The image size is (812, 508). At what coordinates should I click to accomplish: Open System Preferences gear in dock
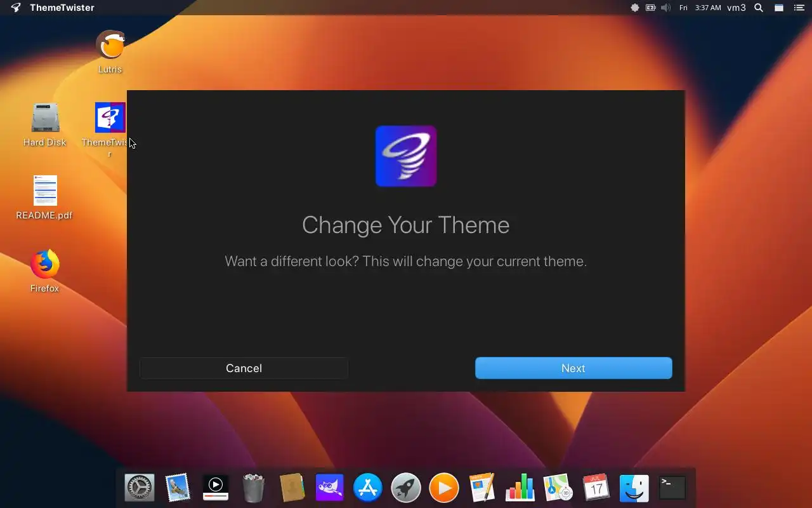pyautogui.click(x=140, y=488)
